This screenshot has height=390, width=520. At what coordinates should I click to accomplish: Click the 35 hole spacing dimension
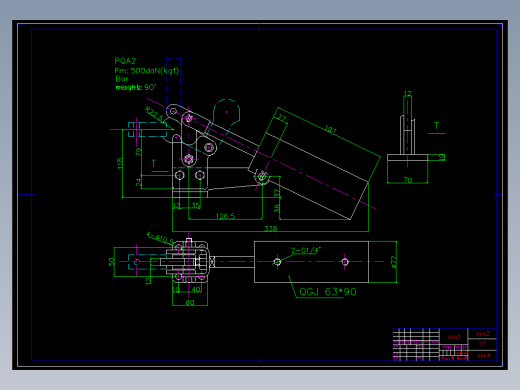pos(196,205)
